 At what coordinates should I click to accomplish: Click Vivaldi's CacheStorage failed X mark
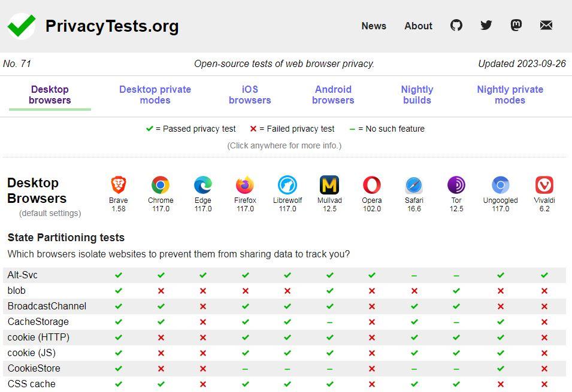(x=544, y=322)
